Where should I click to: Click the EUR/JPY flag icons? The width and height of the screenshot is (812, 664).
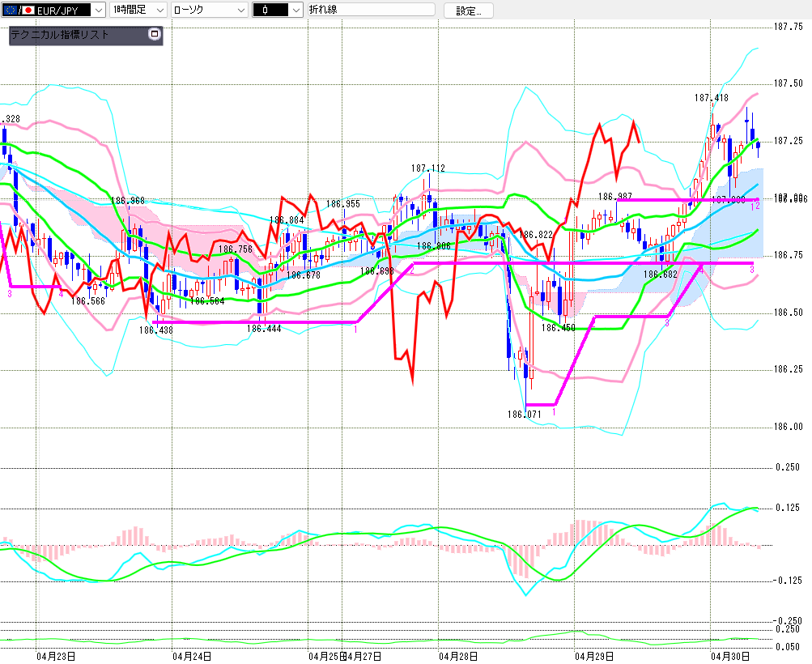coord(17,10)
